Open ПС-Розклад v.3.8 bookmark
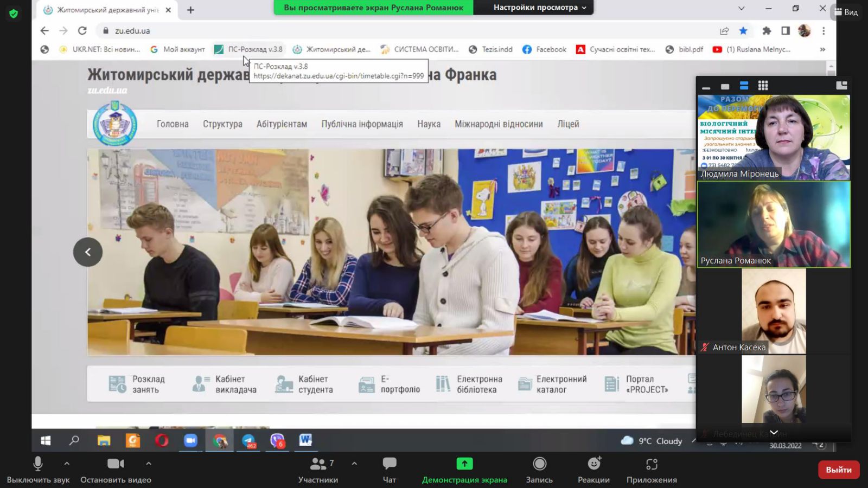Viewport: 868px width, 488px height. coord(248,49)
